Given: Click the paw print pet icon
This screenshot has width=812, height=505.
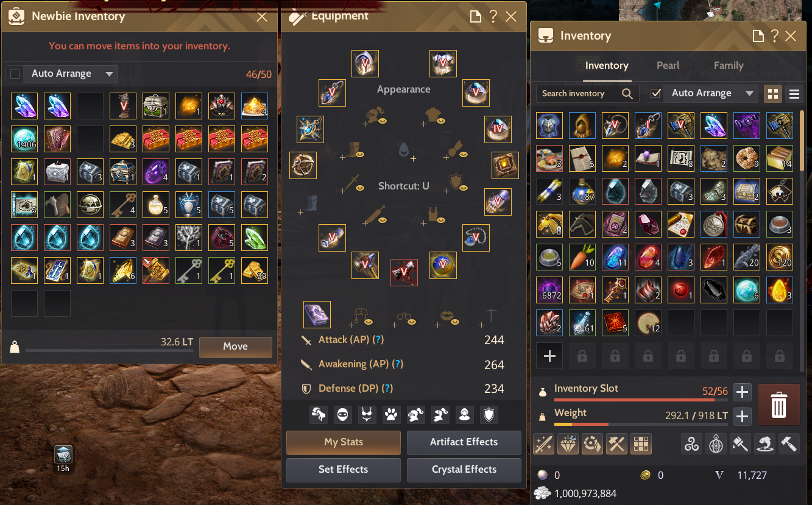Looking at the screenshot, I should [x=391, y=415].
